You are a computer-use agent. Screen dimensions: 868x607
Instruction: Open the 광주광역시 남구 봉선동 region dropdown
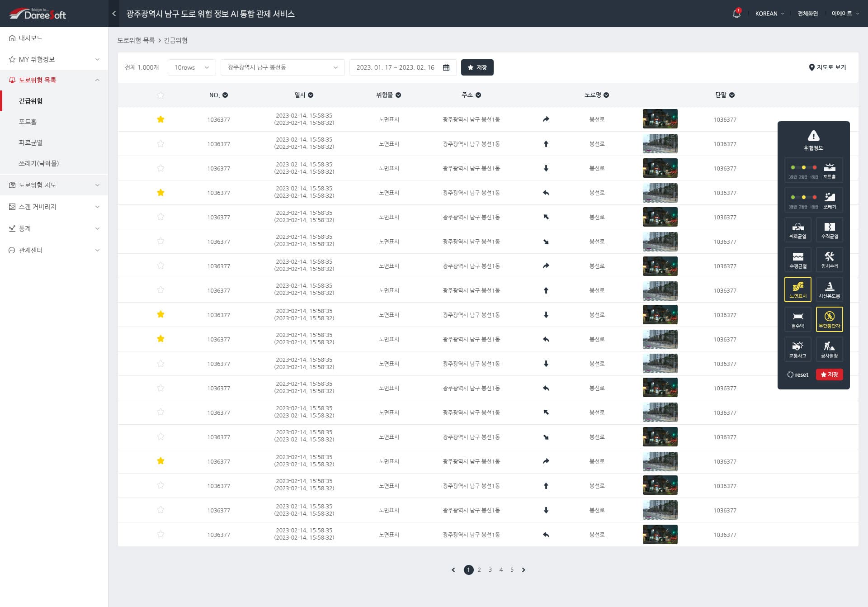(282, 67)
